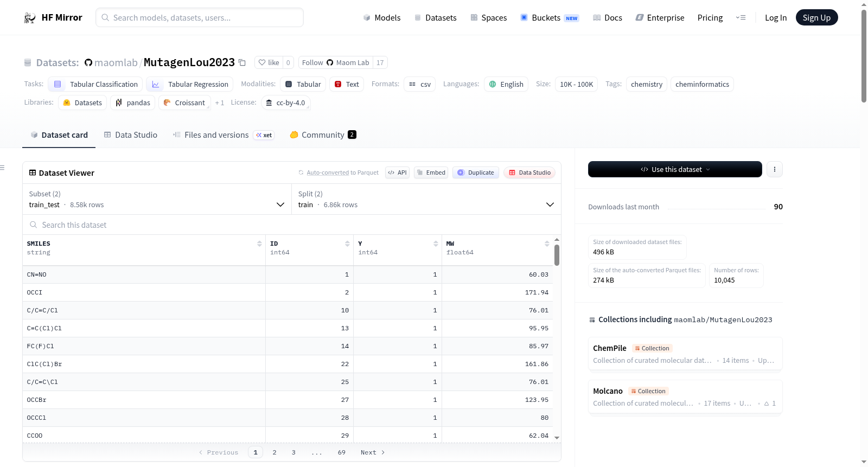Image resolution: width=868 pixels, height=467 pixels.
Task: Click the page vertical scrollbar thumb
Action: coord(864,56)
